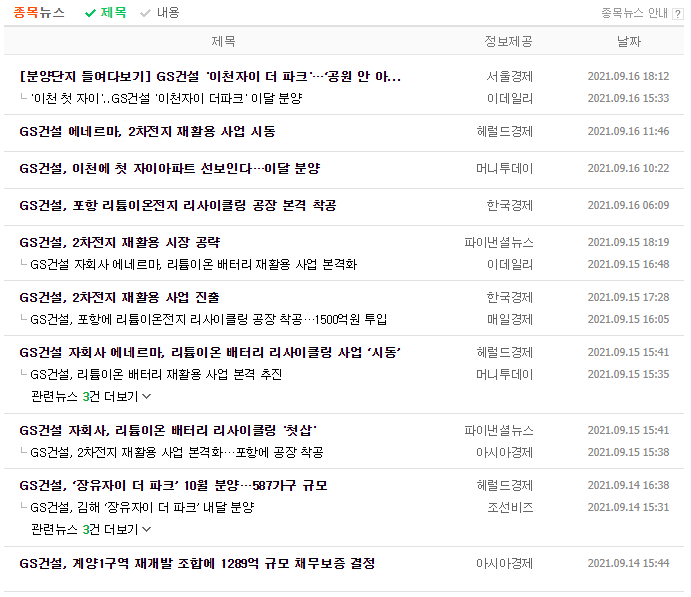Toggle the 제목 search filter checkbox

[x=106, y=12]
